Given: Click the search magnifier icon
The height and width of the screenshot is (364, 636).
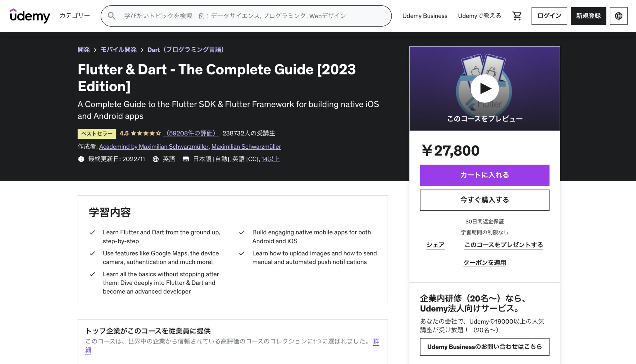Looking at the screenshot, I should coord(112,16).
